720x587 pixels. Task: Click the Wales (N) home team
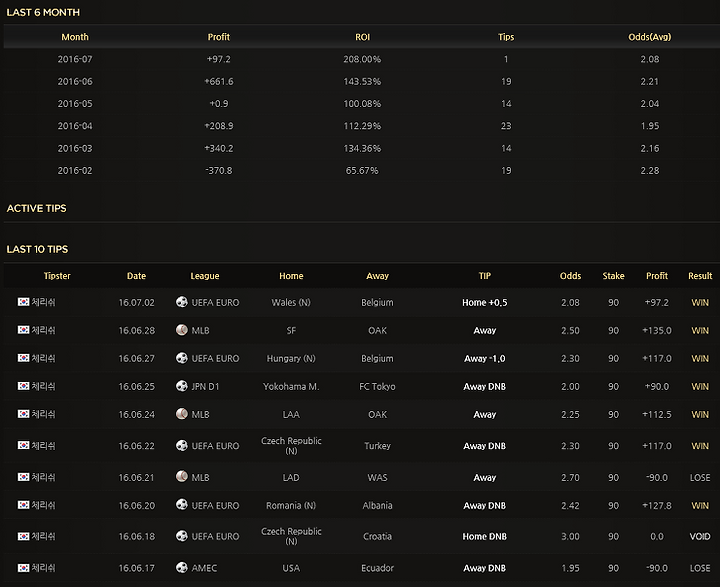(291, 302)
